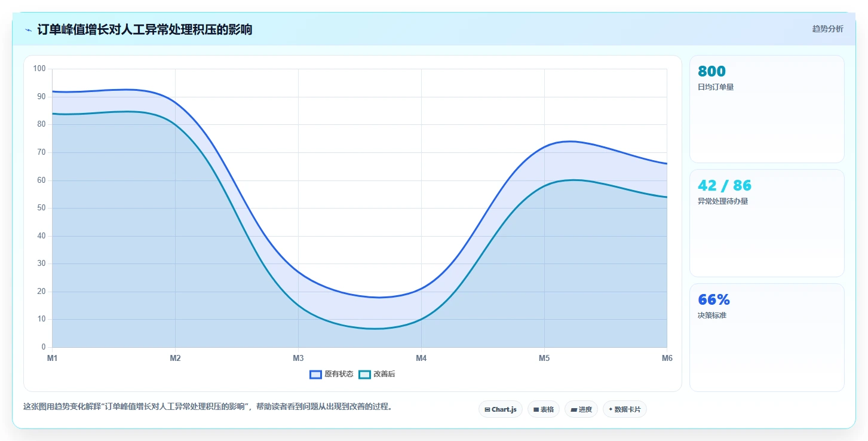Click the 0 y-axis tick label

click(x=44, y=347)
